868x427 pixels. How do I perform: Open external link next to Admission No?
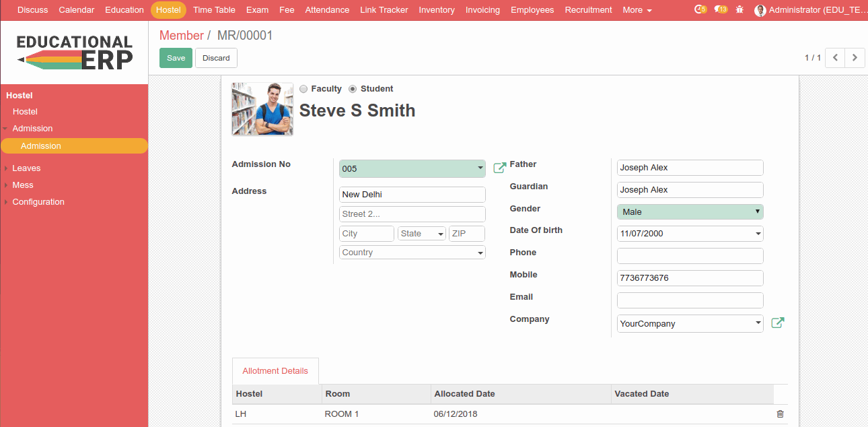(500, 168)
